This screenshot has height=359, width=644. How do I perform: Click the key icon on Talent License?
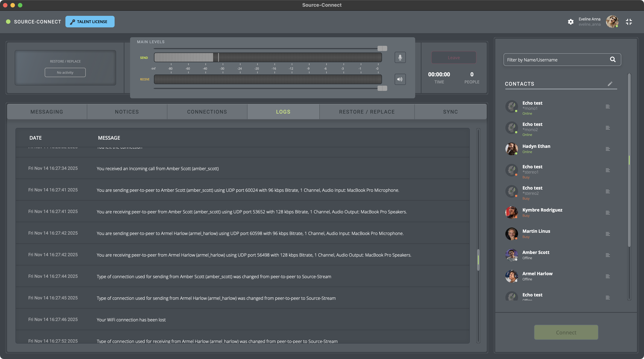[72, 22]
